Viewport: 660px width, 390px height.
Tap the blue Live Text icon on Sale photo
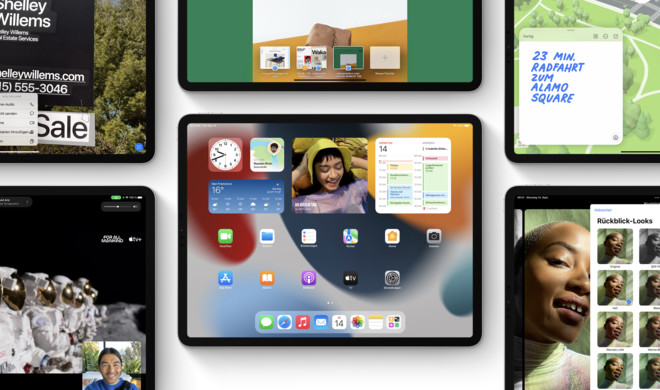(x=138, y=147)
